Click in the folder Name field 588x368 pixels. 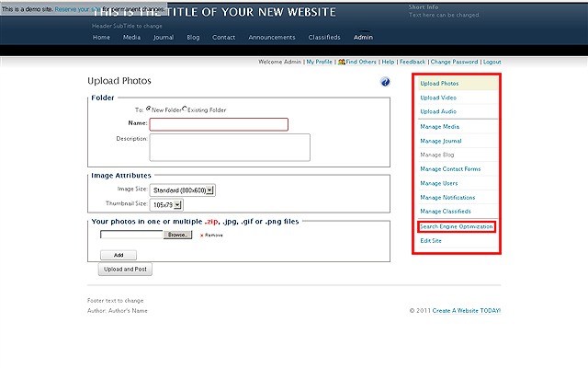pos(219,124)
